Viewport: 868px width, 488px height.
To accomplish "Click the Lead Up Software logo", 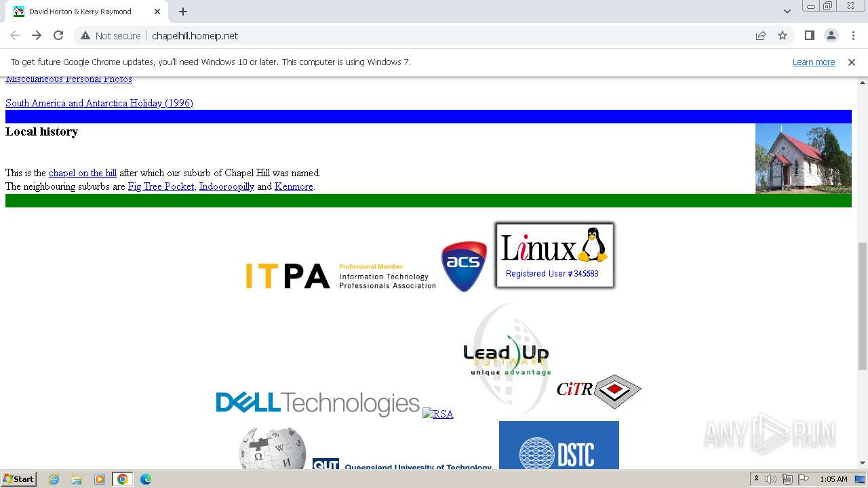I will tap(507, 358).
